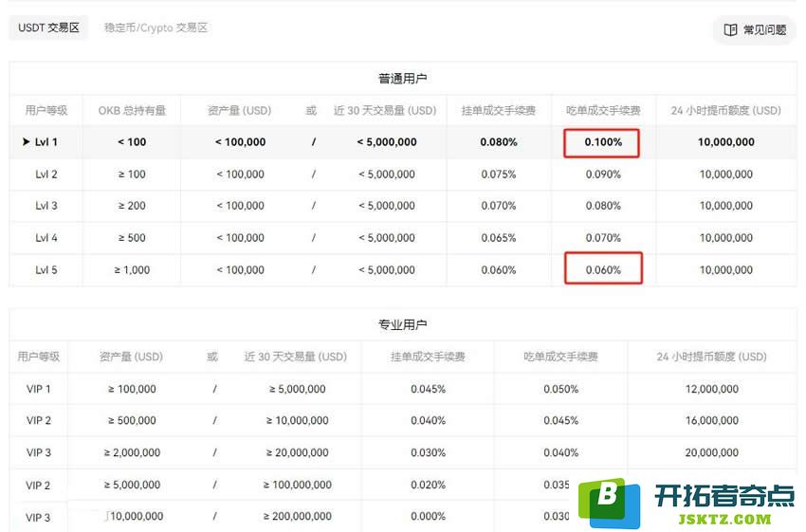Click the 12,000,000 withdrawal limit cell
806x532 pixels.
tap(712, 389)
